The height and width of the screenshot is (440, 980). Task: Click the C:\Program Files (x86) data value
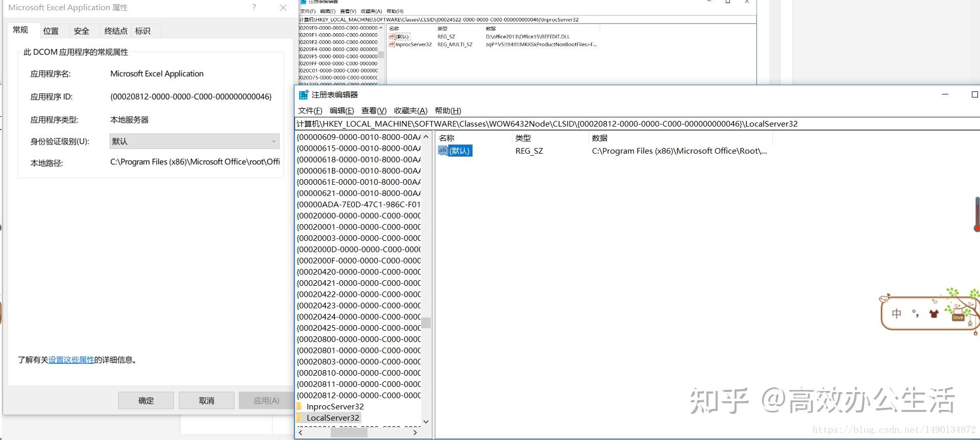pos(679,151)
